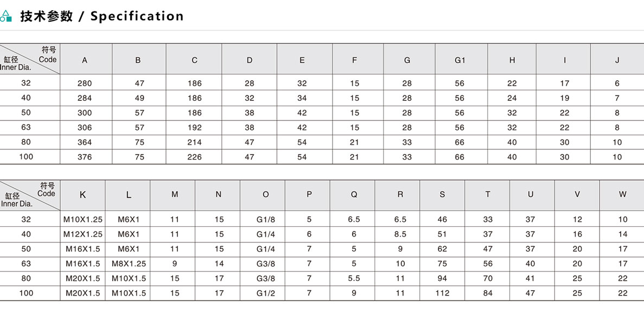Click the cell containing 280
The height and width of the screenshot is (314, 644).
[x=85, y=84]
